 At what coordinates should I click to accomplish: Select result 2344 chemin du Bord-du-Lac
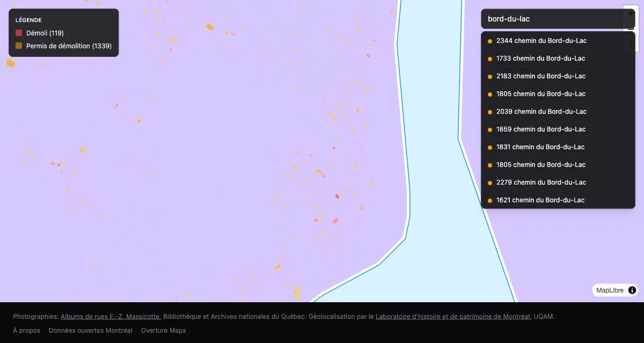pos(558,41)
